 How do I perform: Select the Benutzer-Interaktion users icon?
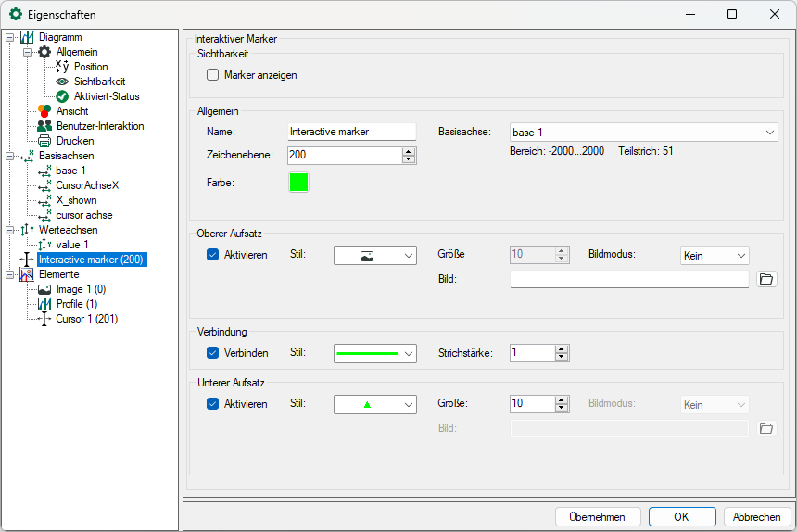click(x=44, y=126)
